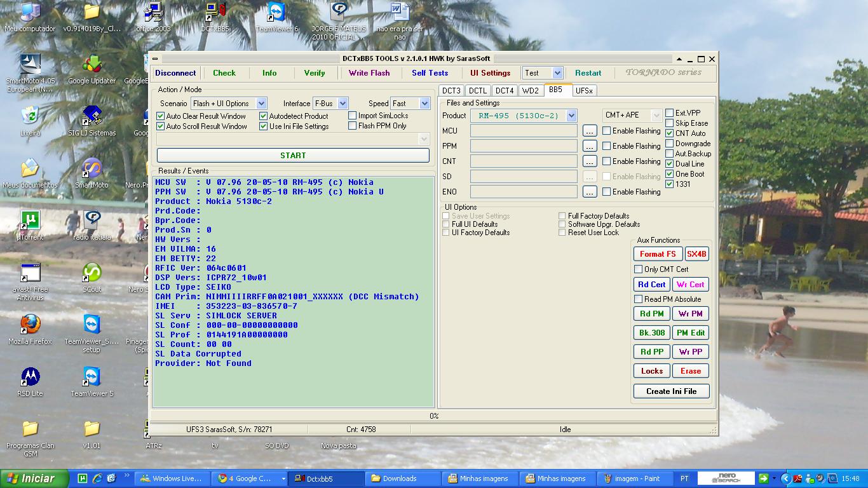Click the Rd Cert button

[x=652, y=285]
